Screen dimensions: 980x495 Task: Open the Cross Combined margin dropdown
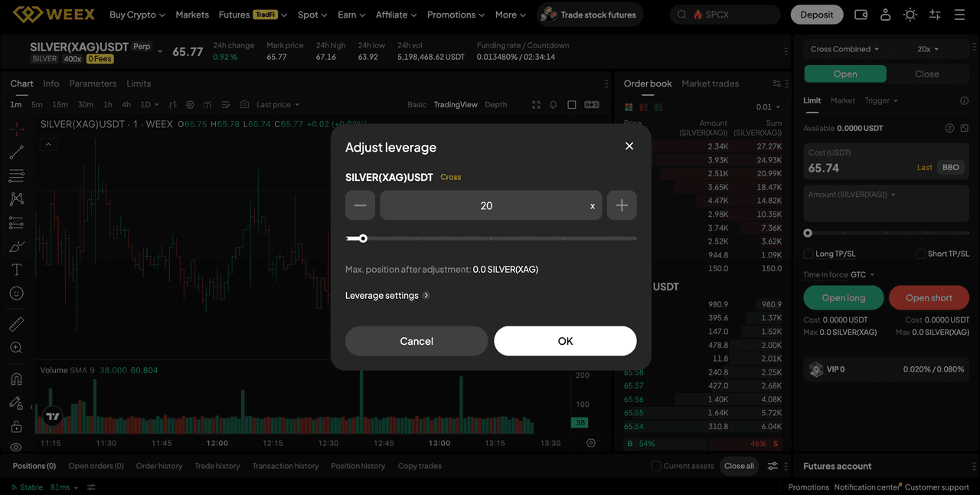844,49
